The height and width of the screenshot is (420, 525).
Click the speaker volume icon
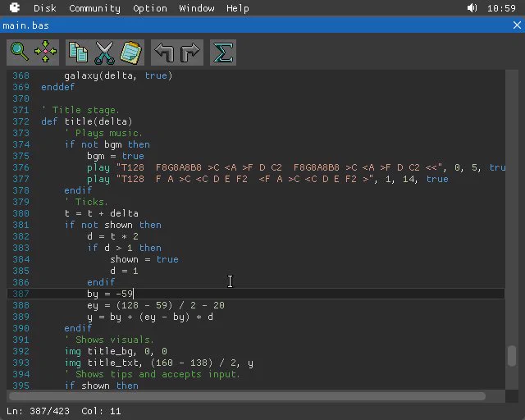point(472,7)
